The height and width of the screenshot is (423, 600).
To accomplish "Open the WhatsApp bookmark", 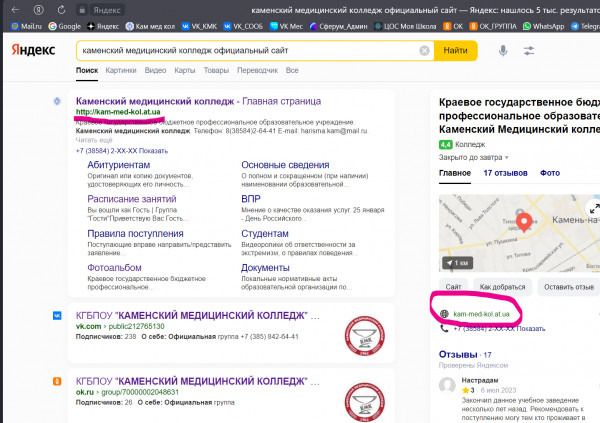I will click(x=543, y=26).
